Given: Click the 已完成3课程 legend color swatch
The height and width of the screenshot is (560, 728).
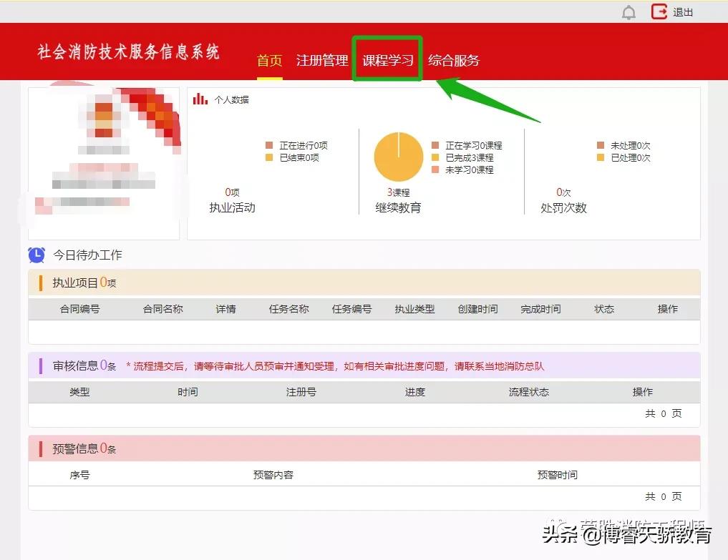Looking at the screenshot, I should 435,157.
